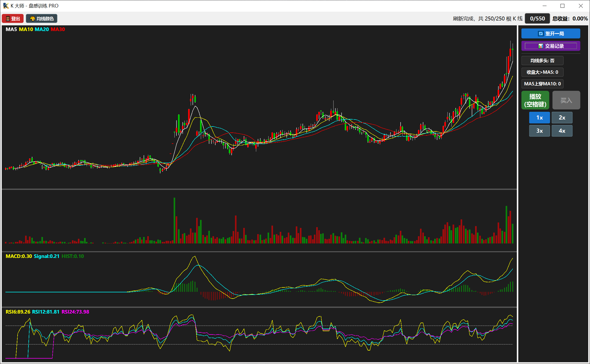Viewport: 590px width, 364px height.
Task: Click the cyan MA20 legend label
Action: pyautogui.click(x=42, y=29)
